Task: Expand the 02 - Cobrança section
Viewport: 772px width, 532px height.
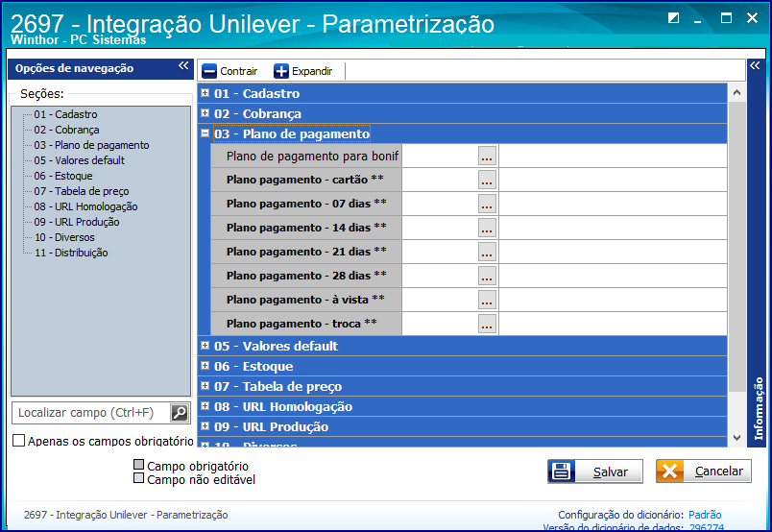Action: click(x=205, y=113)
